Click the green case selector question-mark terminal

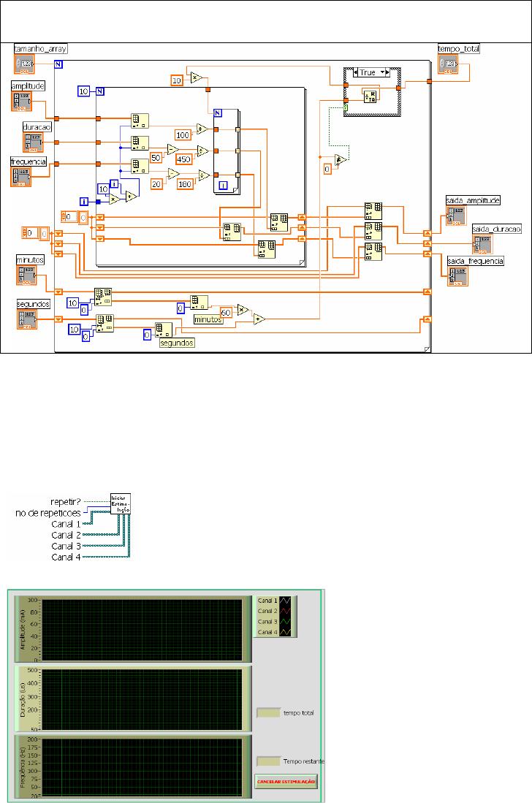click(x=346, y=107)
